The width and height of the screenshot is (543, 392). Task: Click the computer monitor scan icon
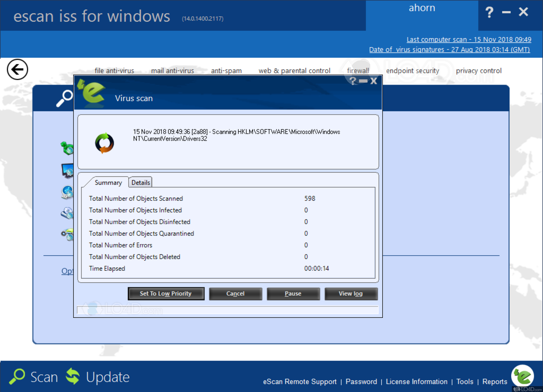pos(67,171)
